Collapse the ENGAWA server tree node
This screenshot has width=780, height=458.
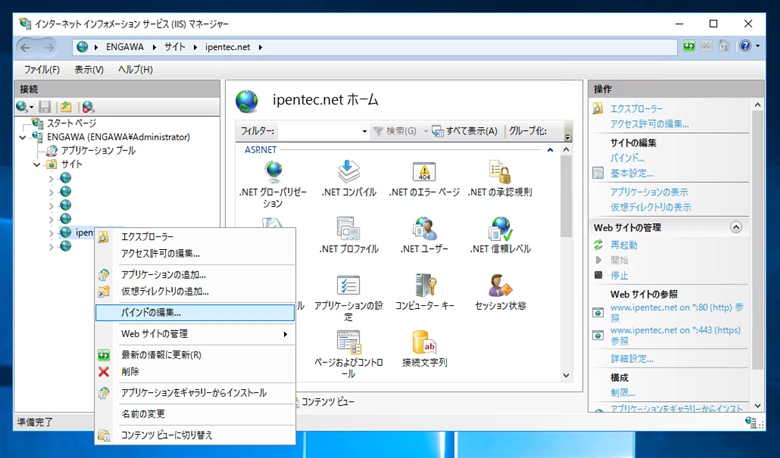22,137
